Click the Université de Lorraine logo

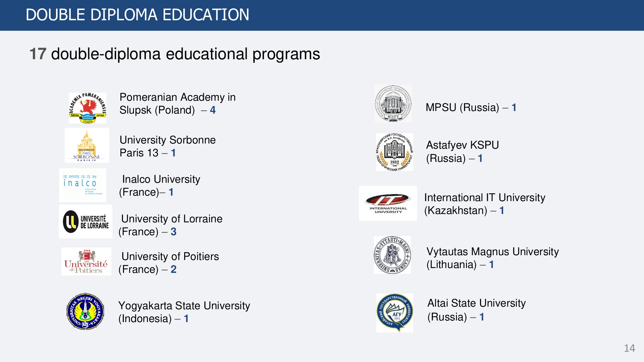(x=86, y=222)
